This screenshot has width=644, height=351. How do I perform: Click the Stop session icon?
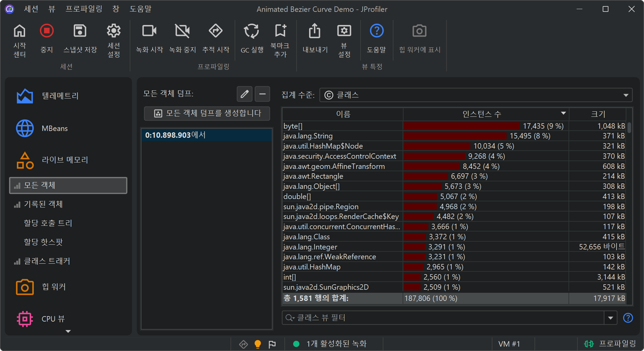coord(47,31)
